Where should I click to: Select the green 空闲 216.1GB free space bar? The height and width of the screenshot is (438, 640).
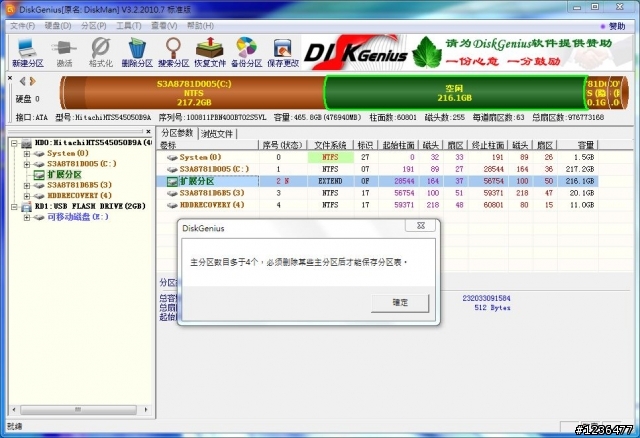coord(455,93)
